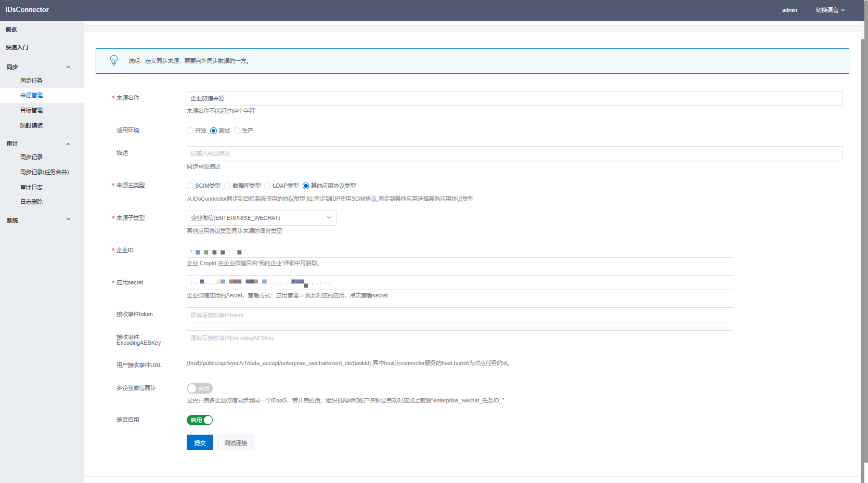Click the 测试连接 button
The width and height of the screenshot is (868, 483).
coord(236,443)
